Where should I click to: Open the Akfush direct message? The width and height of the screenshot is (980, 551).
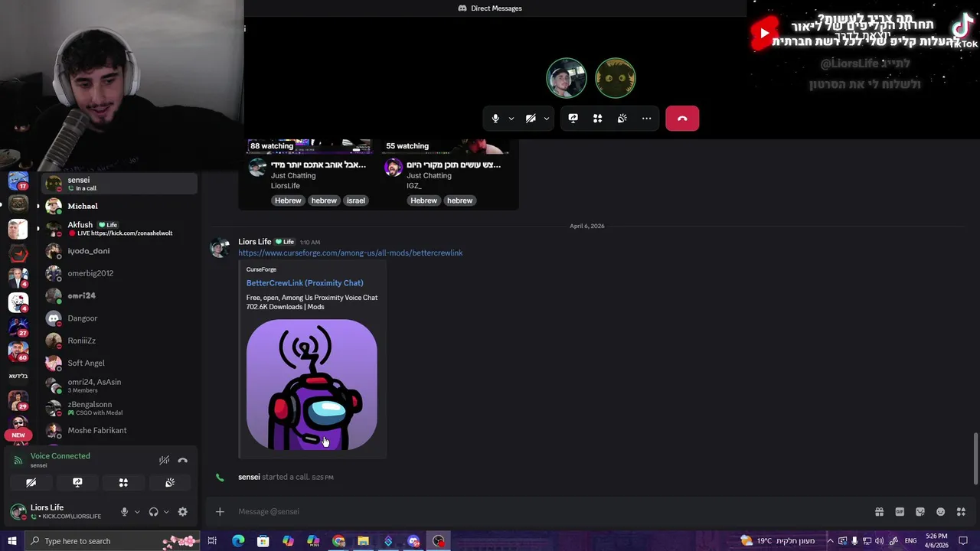[119, 228]
